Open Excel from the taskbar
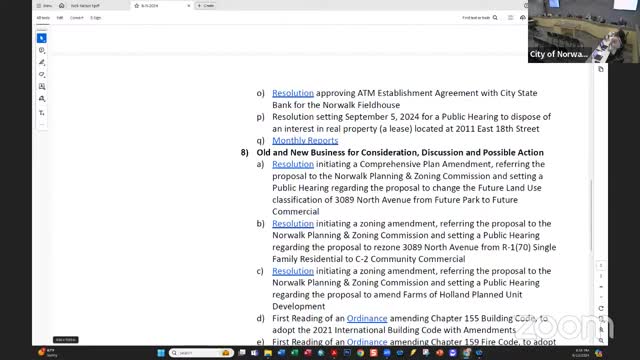Screen dimensions: 640x360 click(295, 353)
